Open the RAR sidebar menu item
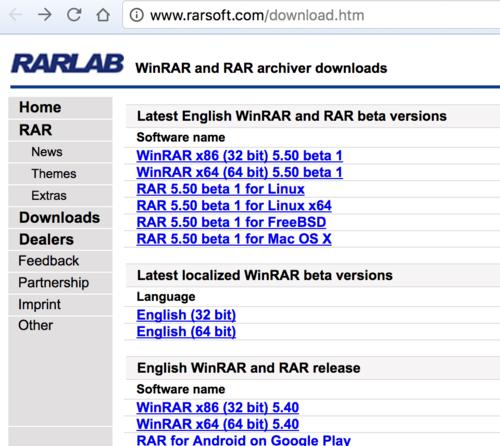Image resolution: width=500 pixels, height=446 pixels. [60, 130]
